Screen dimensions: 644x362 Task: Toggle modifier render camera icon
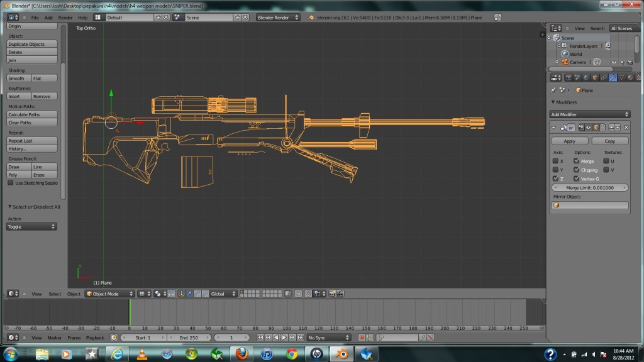581,128
